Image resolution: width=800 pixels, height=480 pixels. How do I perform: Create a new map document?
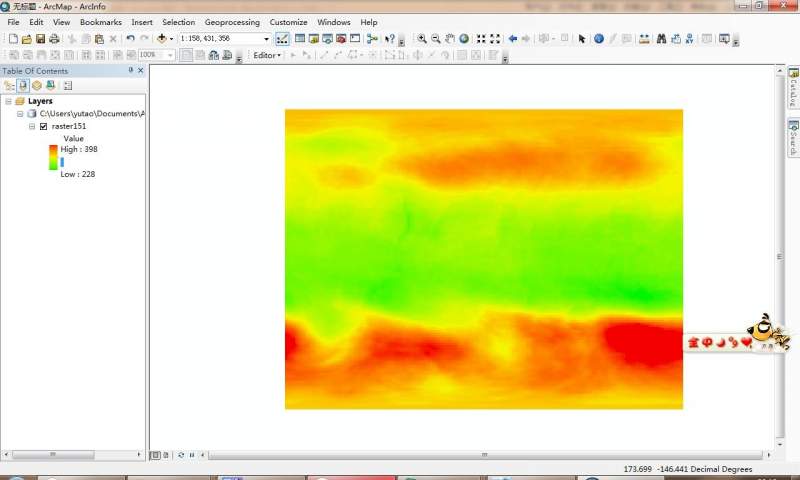(13, 39)
